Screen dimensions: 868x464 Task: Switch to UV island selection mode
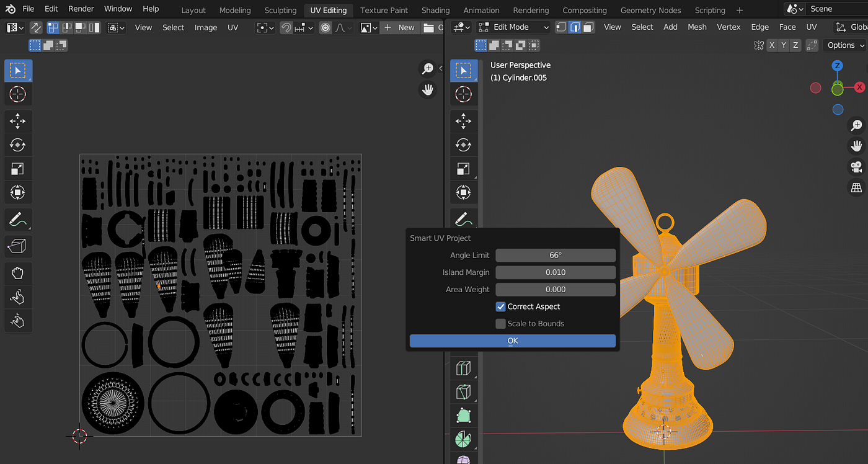pos(94,28)
